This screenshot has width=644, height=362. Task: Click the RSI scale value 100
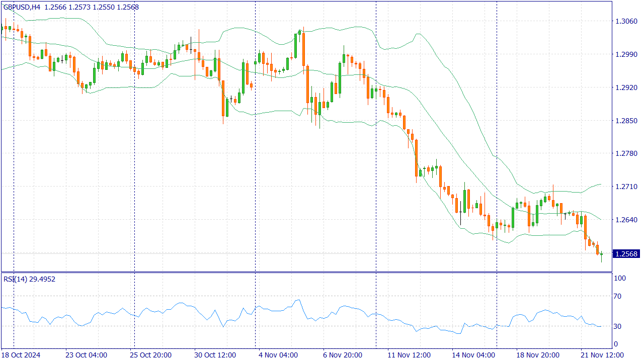pyautogui.click(x=620, y=279)
